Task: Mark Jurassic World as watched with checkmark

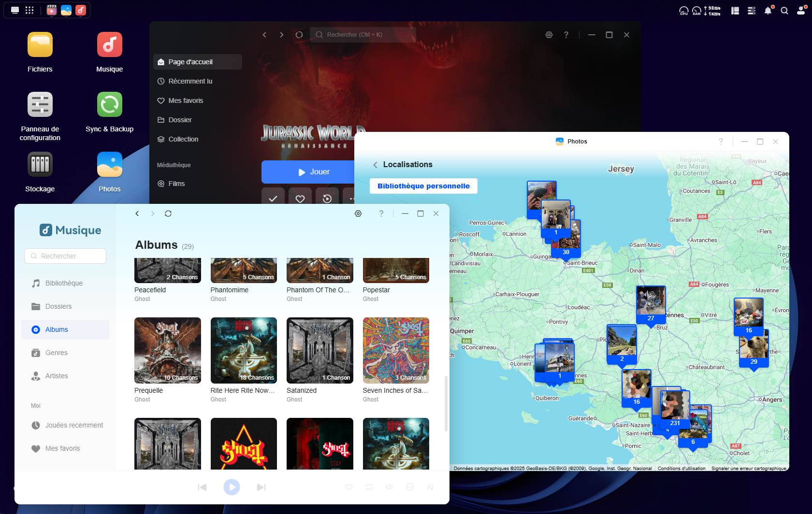Action: [x=273, y=199]
